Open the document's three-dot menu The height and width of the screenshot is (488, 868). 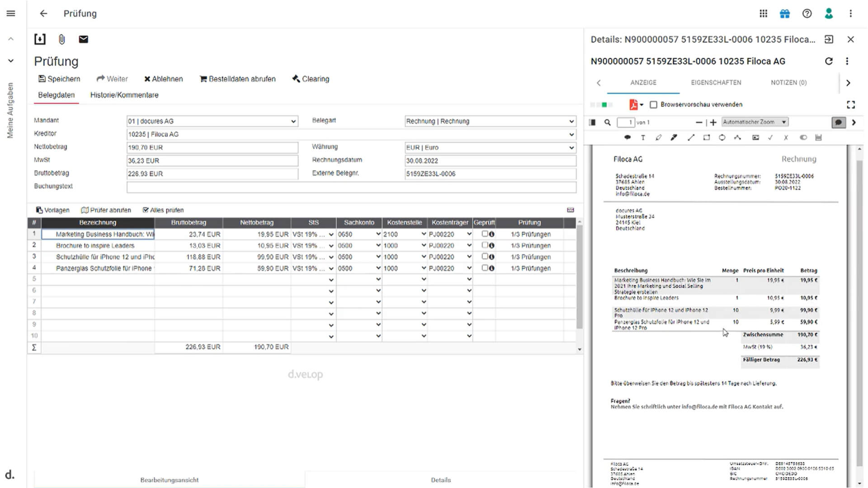(x=847, y=61)
